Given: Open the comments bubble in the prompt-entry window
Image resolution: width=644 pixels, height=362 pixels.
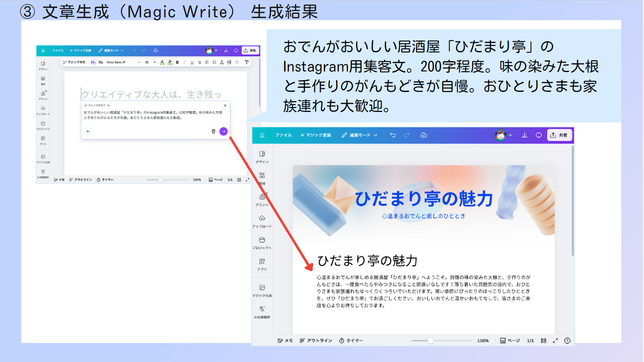Looking at the screenshot, I should pyautogui.click(x=236, y=50).
